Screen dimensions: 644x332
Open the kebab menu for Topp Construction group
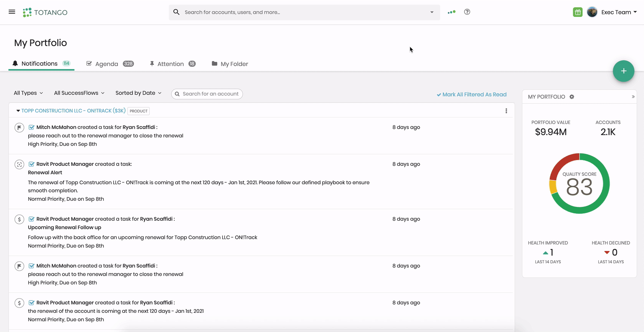pos(506,111)
